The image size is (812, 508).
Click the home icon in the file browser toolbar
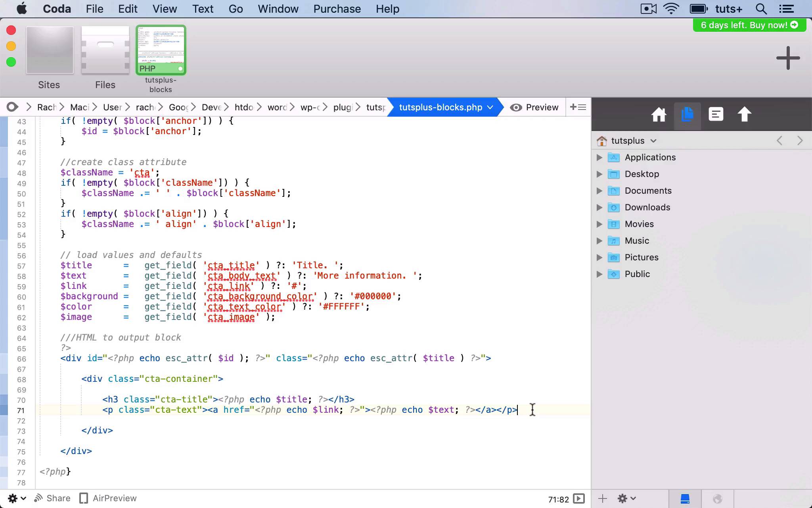(659, 114)
